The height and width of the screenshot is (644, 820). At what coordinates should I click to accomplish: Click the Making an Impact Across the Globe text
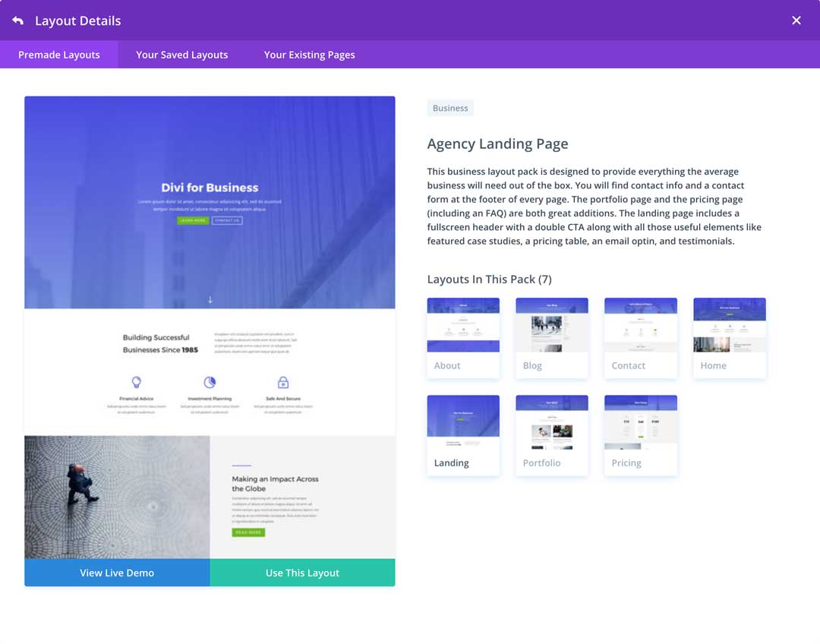(275, 484)
